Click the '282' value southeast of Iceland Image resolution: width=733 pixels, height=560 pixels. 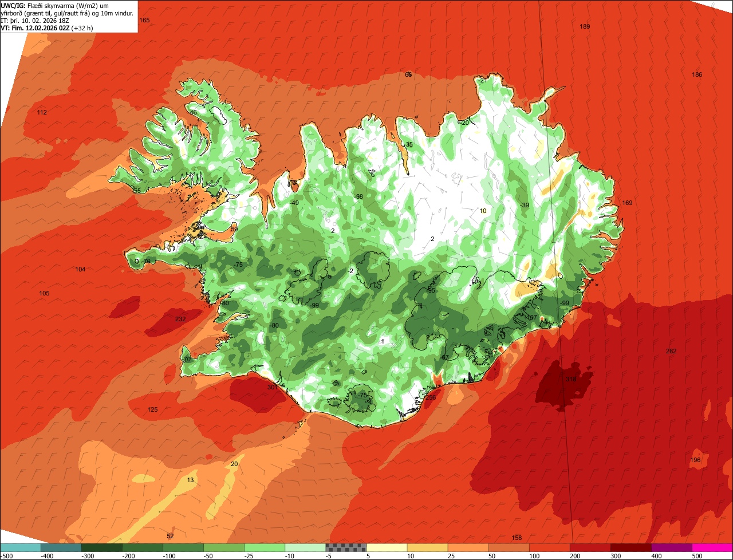671,351
